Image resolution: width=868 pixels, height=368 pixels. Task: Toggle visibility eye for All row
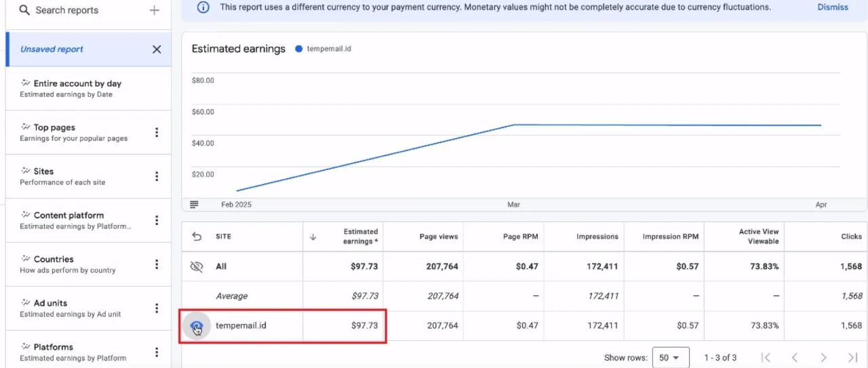pos(197,266)
